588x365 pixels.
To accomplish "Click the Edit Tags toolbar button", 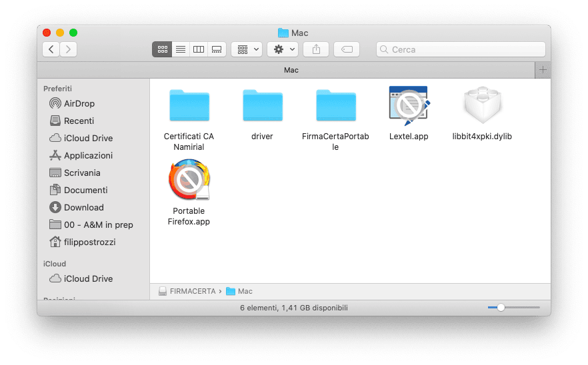I will point(347,49).
